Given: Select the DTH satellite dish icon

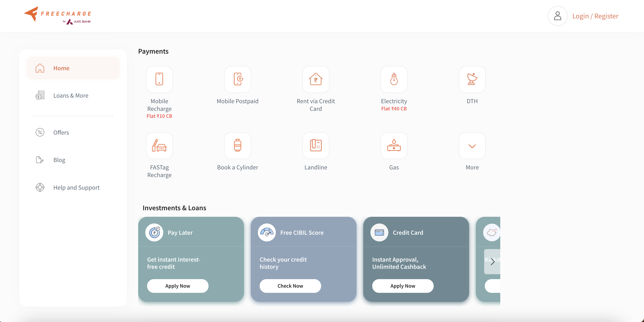Looking at the screenshot, I should pos(472,79).
